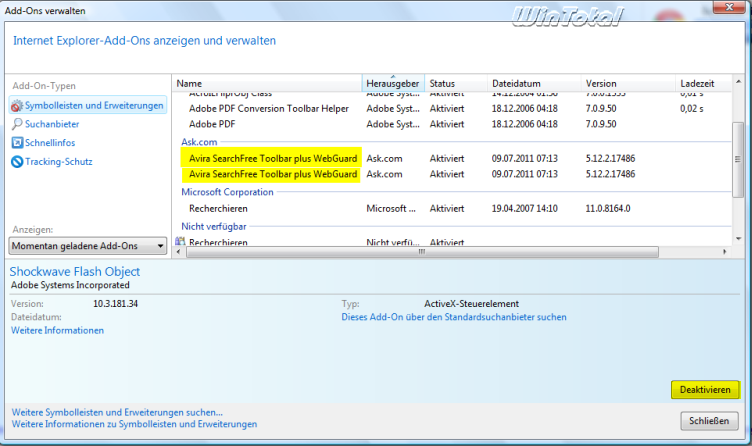752x446 pixels.
Task: Click vertical scrollbar up arrow
Action: (x=738, y=82)
